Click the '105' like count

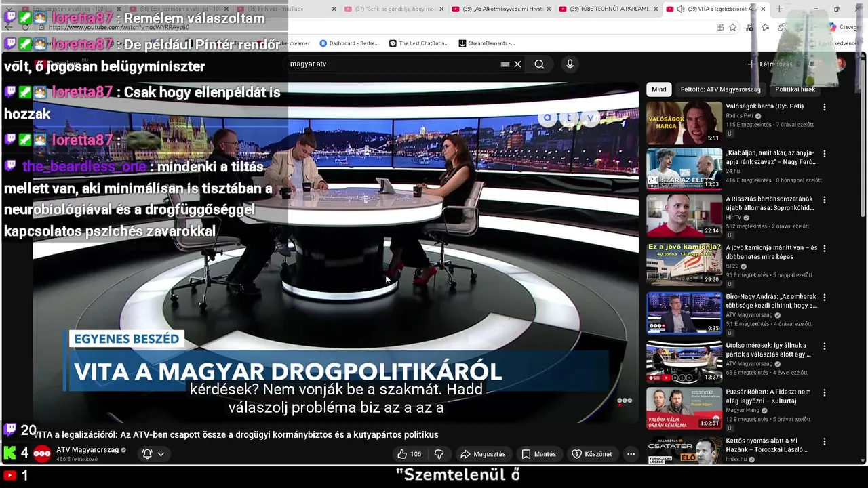click(416, 454)
